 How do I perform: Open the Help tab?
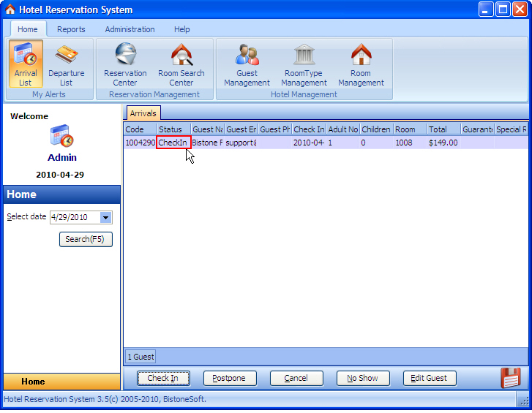(181, 29)
